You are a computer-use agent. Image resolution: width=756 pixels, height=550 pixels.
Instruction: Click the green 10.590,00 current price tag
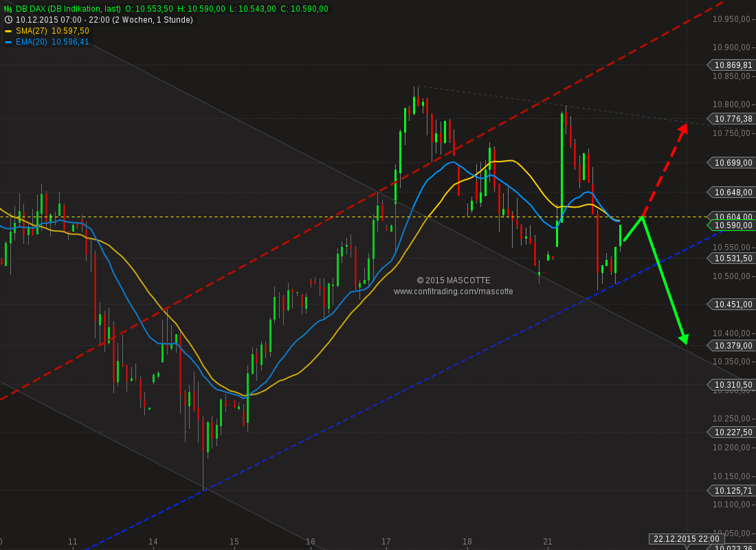click(731, 225)
